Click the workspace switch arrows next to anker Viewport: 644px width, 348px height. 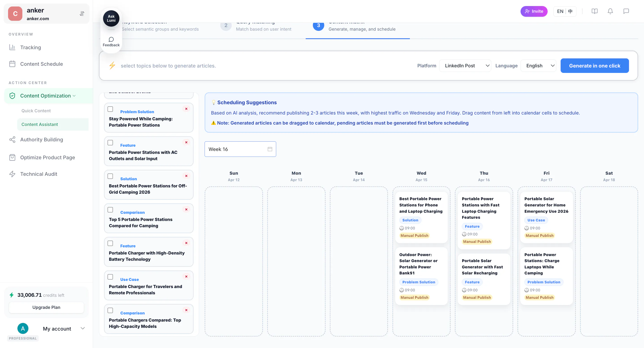pyautogui.click(x=82, y=13)
